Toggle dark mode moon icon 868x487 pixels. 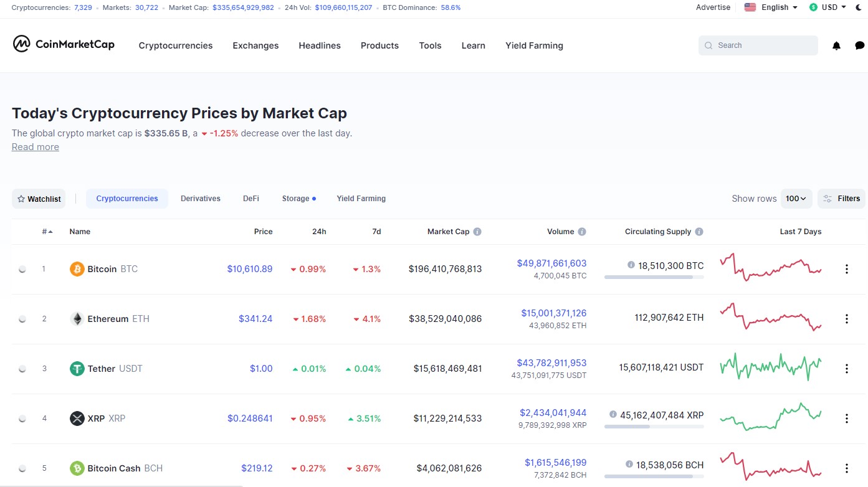tap(859, 7)
